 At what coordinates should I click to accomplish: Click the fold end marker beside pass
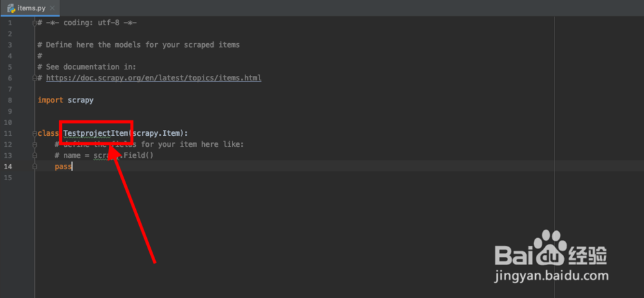click(34, 167)
